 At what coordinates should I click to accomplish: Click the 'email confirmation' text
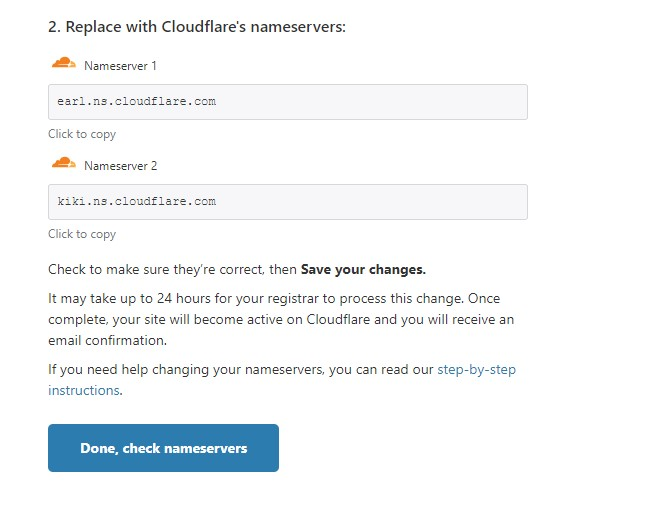(104, 339)
